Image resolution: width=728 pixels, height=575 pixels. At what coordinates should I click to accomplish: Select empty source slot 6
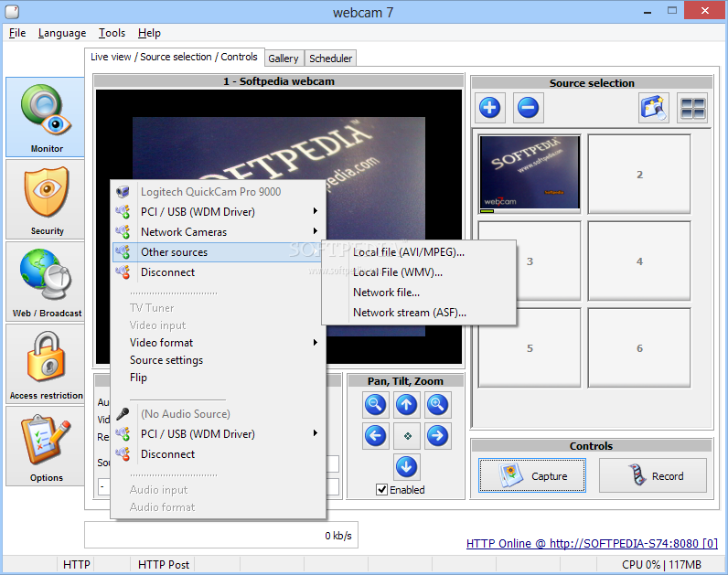(639, 347)
